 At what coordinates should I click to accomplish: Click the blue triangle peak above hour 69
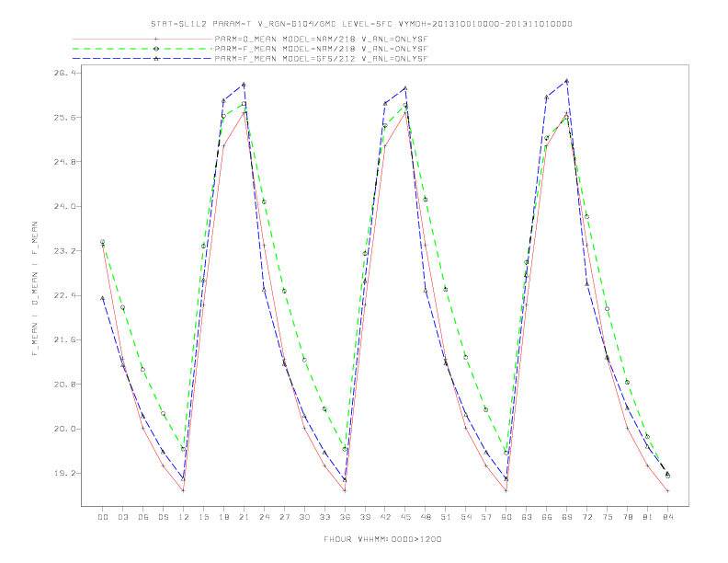point(567,81)
